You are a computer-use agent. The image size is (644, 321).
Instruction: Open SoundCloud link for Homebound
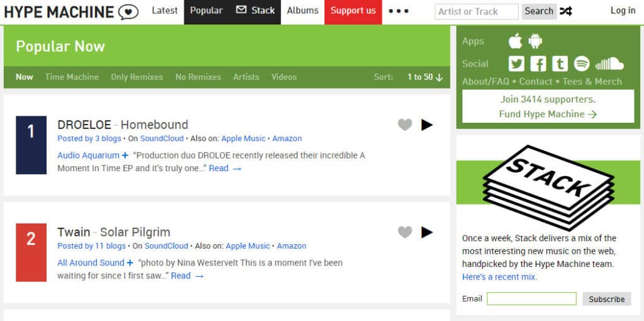pos(162,138)
